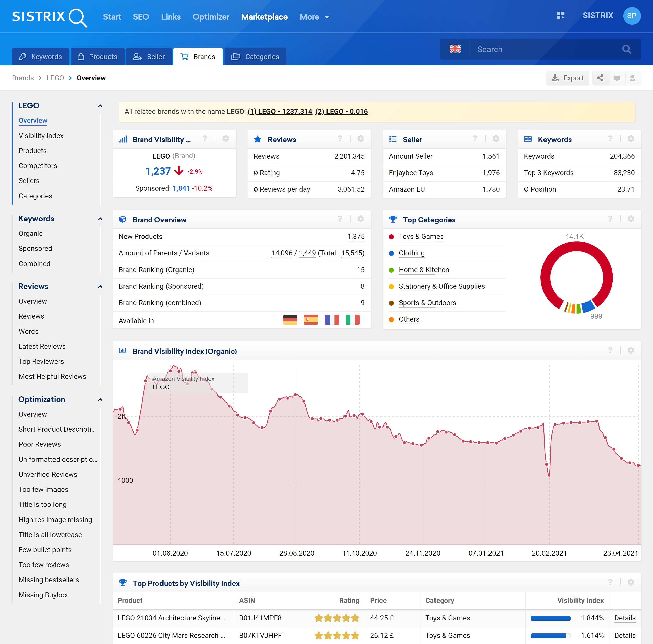
Task: Click the support person icon in toolbar
Action: click(633, 78)
